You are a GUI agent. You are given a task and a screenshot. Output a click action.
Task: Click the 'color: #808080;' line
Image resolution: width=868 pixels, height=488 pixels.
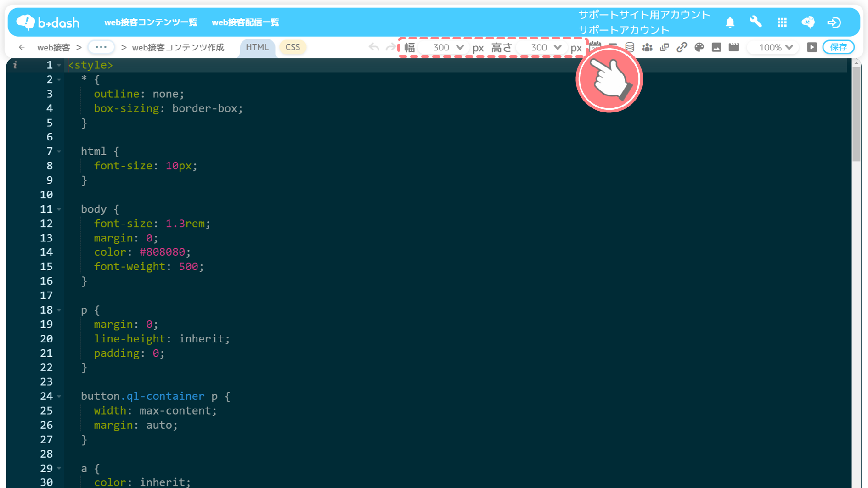pos(142,252)
